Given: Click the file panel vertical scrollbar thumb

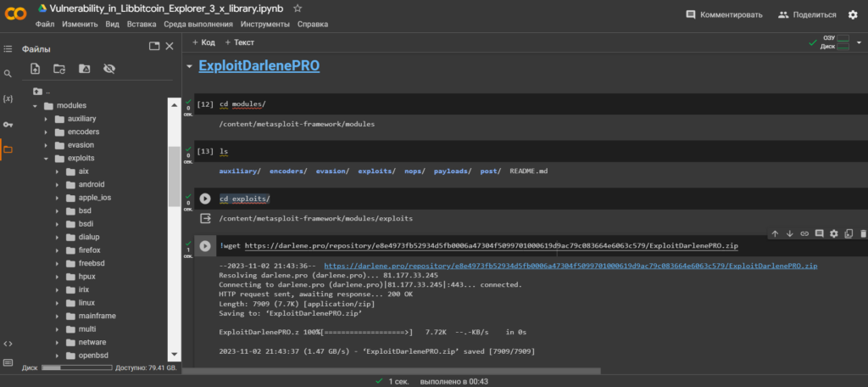Looking at the screenshot, I should (x=174, y=175).
